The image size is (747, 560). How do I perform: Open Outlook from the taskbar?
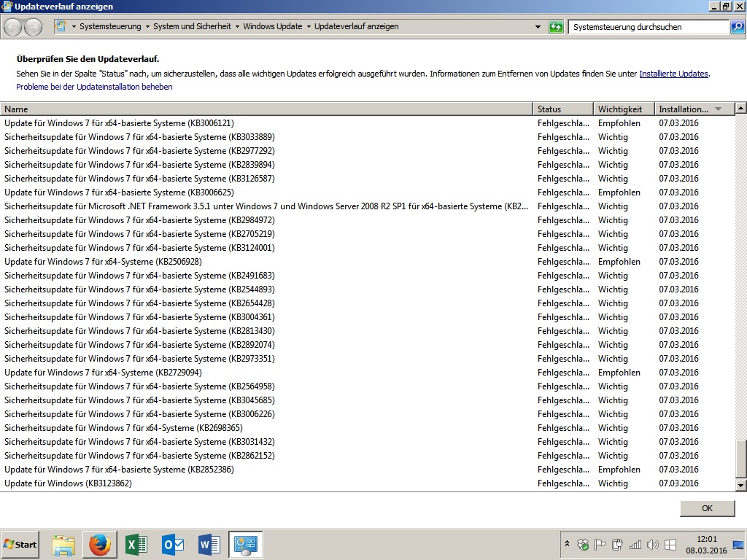[x=172, y=545]
